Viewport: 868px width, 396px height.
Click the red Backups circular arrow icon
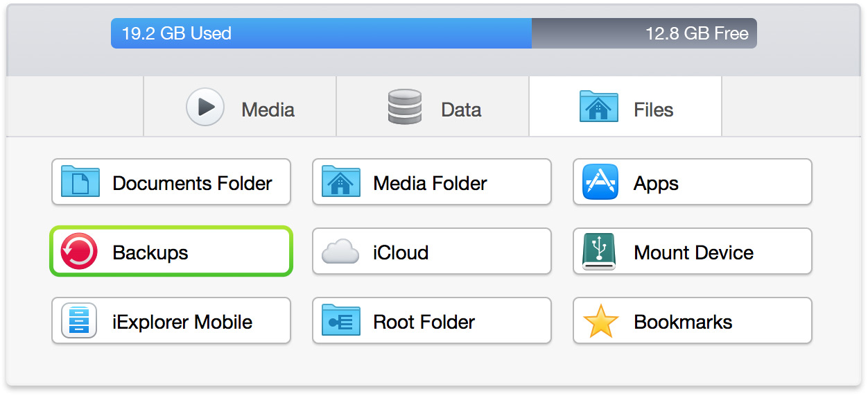point(79,251)
